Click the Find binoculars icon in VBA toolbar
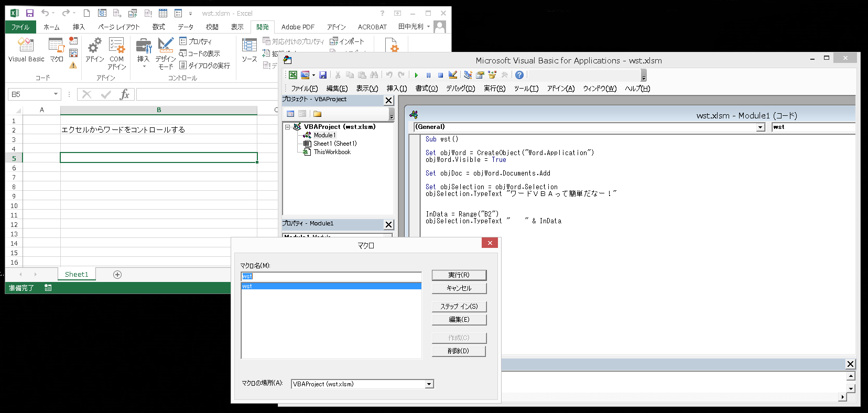 (x=374, y=75)
